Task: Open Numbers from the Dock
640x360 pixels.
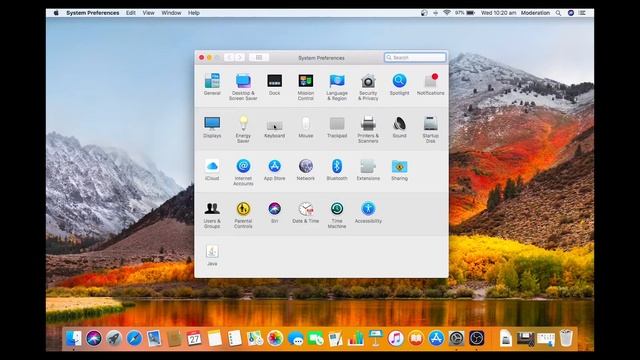Action: click(356, 338)
